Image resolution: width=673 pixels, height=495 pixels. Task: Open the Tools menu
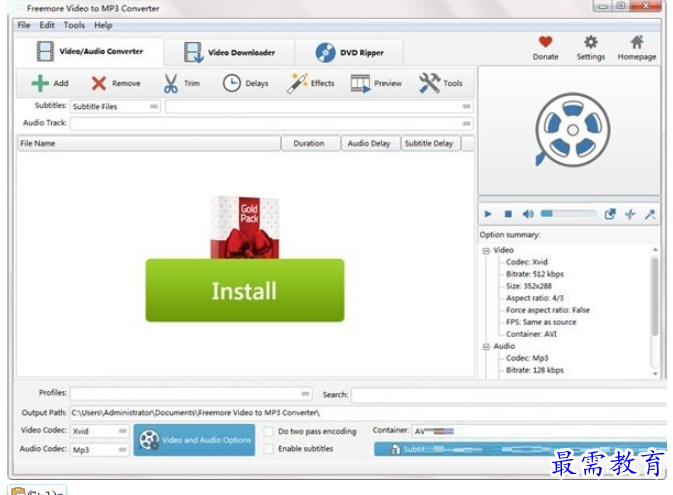(x=74, y=25)
